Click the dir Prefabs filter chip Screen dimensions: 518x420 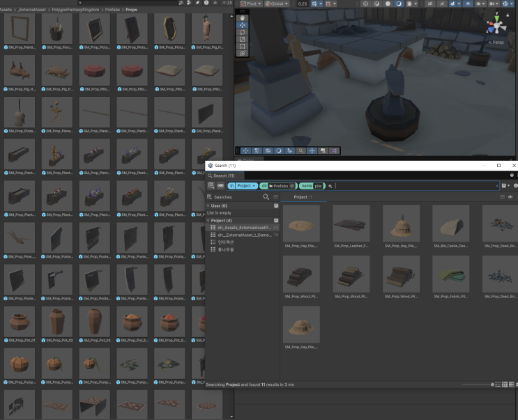278,186
